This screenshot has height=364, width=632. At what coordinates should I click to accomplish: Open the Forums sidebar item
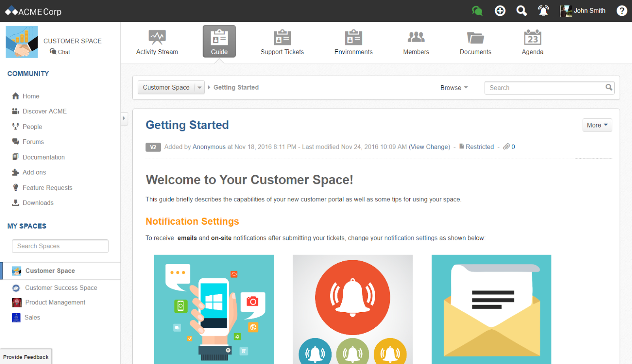(33, 141)
